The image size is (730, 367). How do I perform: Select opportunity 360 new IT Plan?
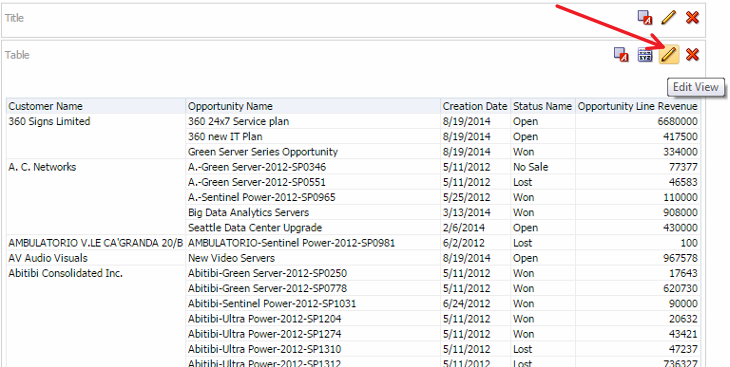click(x=225, y=137)
